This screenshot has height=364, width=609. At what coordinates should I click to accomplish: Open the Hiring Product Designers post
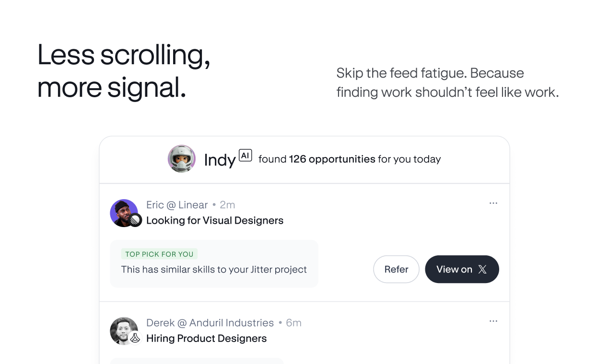coord(206,338)
